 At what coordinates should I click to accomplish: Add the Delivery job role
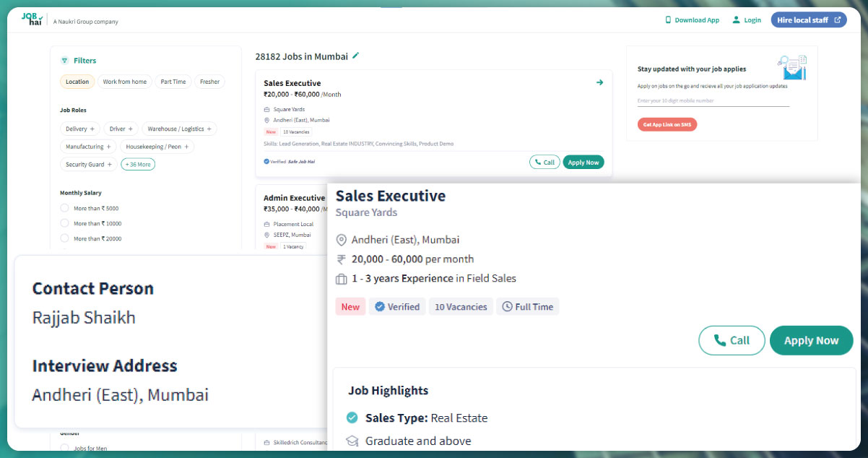(x=80, y=129)
